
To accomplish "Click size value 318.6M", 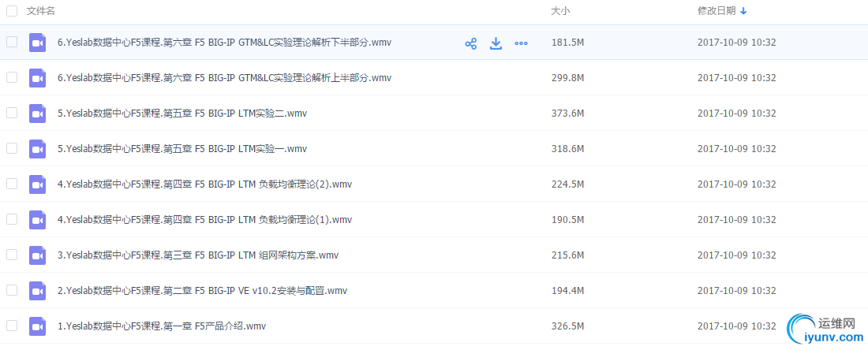I will [568, 149].
